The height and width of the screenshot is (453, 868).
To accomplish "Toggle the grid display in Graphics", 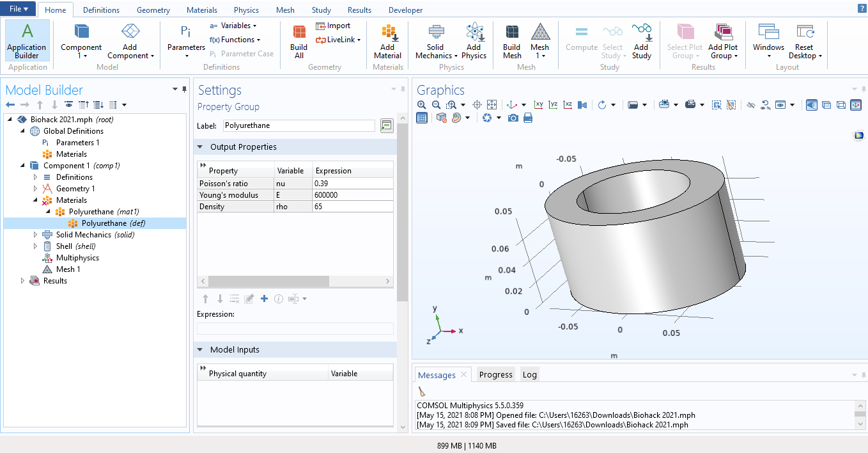I will point(422,118).
